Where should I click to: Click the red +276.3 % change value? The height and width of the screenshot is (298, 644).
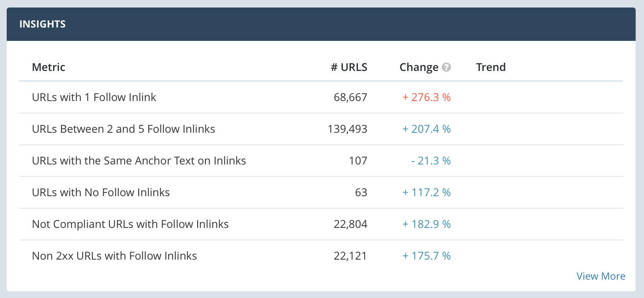click(x=426, y=97)
